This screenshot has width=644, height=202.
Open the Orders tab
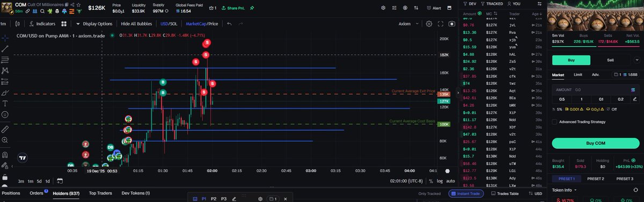point(36,193)
